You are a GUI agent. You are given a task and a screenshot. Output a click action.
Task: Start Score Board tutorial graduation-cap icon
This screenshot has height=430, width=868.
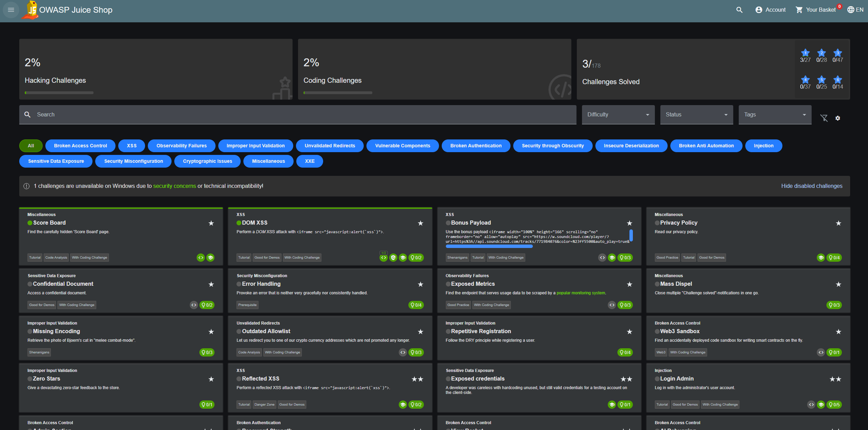[x=210, y=258]
